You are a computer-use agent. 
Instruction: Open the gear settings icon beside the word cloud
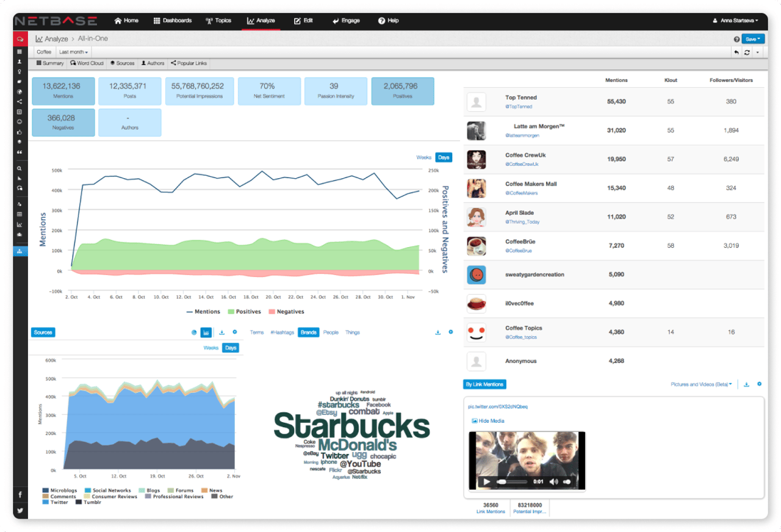451,332
